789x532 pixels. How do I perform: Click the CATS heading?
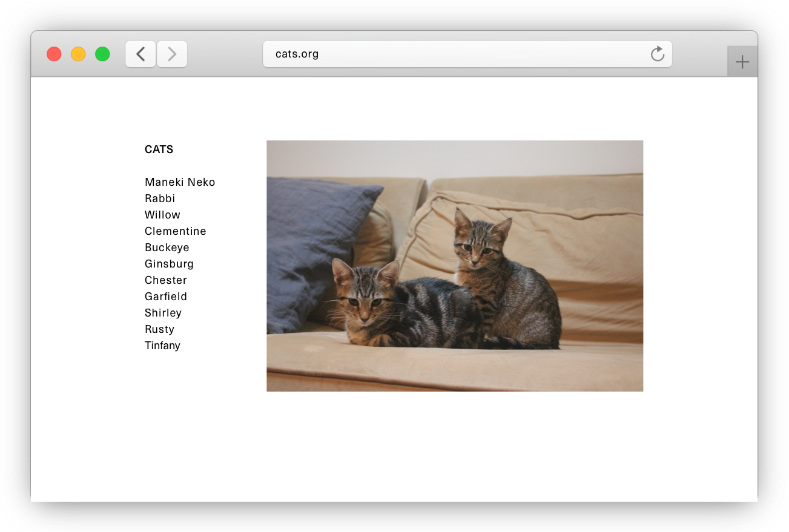pyautogui.click(x=159, y=149)
